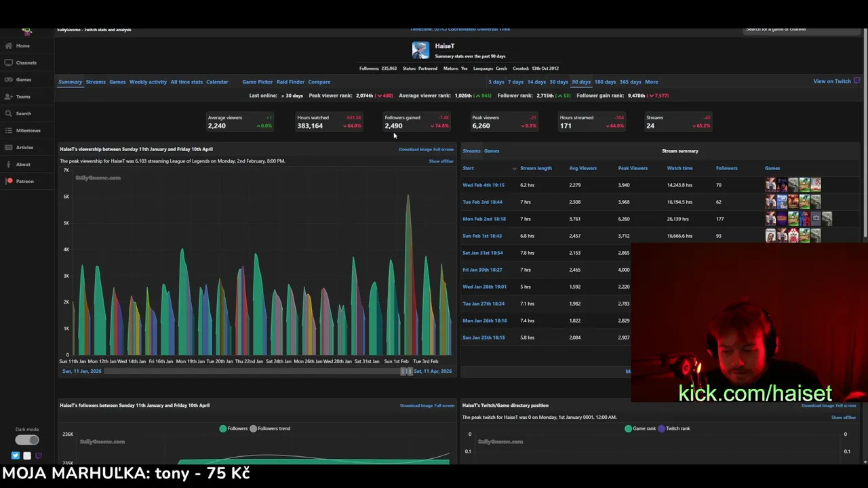Open the Game Picker link
This screenshot has height=488, width=868.
pos(258,82)
